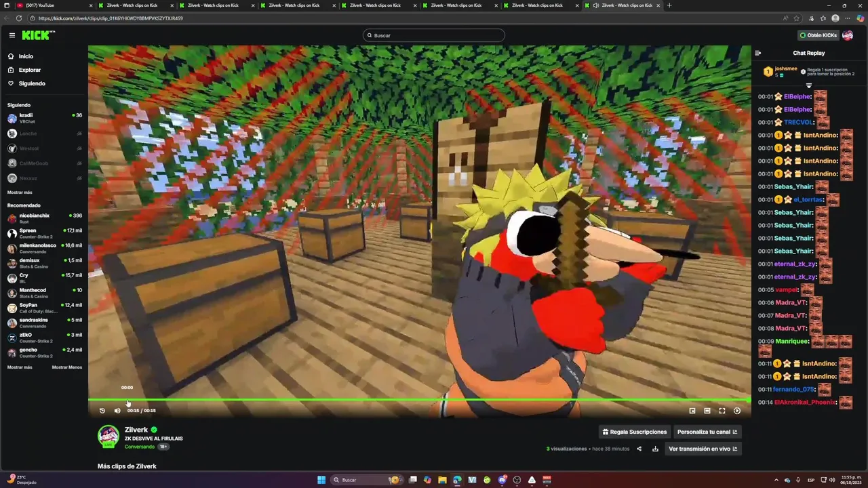The image size is (868, 488).
Task: Open the Zilverk channel name link
Action: [136, 430]
